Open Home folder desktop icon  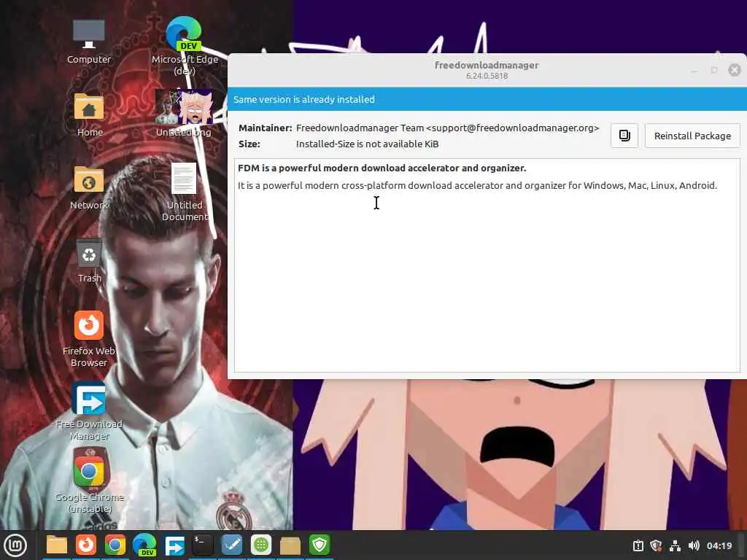pyautogui.click(x=89, y=114)
